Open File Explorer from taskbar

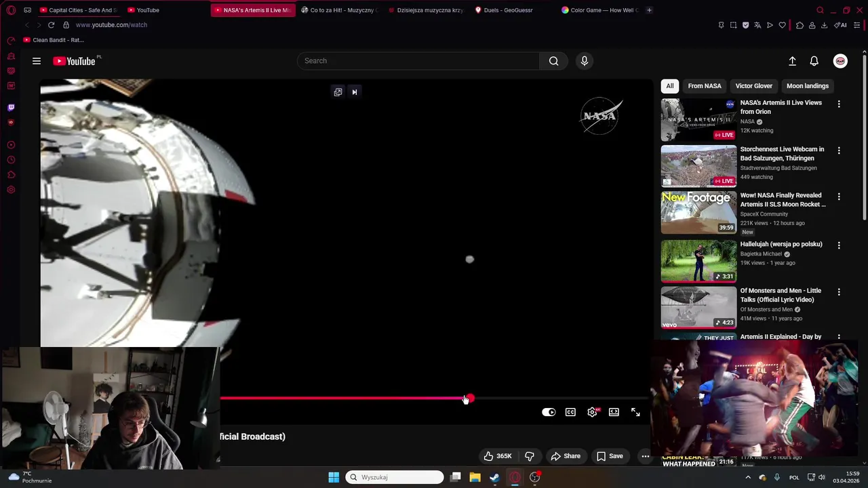tap(475, 477)
